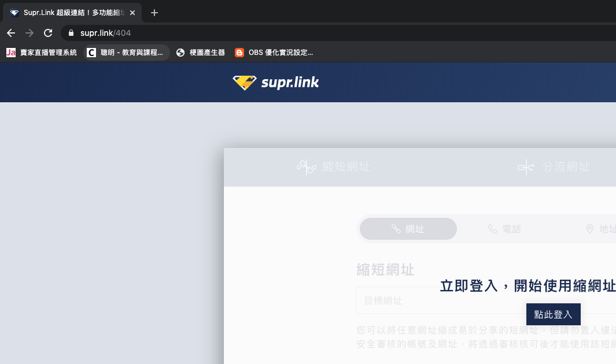Viewport: 616px width, 364px height.
Task: Open 賣家直播管理系統 bookmark
Action: 42,53
